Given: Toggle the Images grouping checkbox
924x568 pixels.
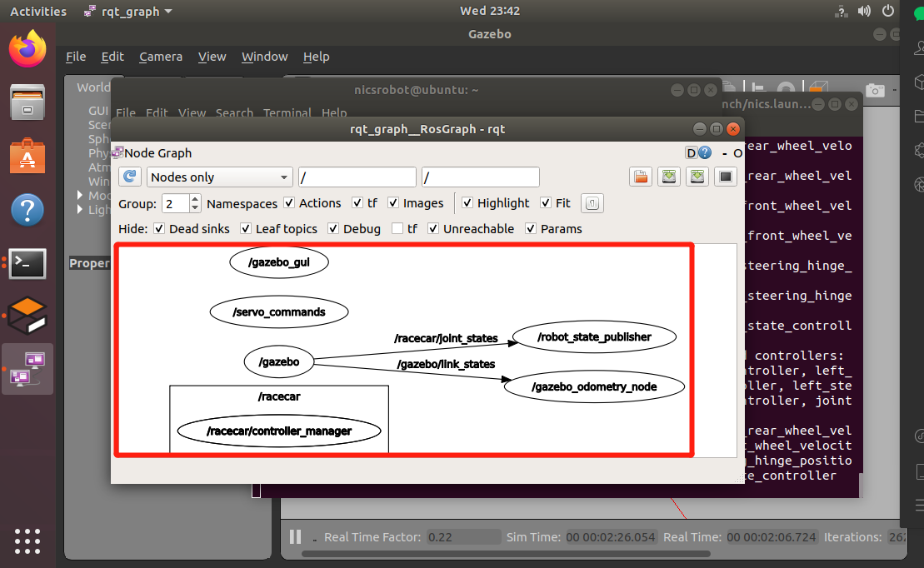Looking at the screenshot, I should [x=393, y=202].
